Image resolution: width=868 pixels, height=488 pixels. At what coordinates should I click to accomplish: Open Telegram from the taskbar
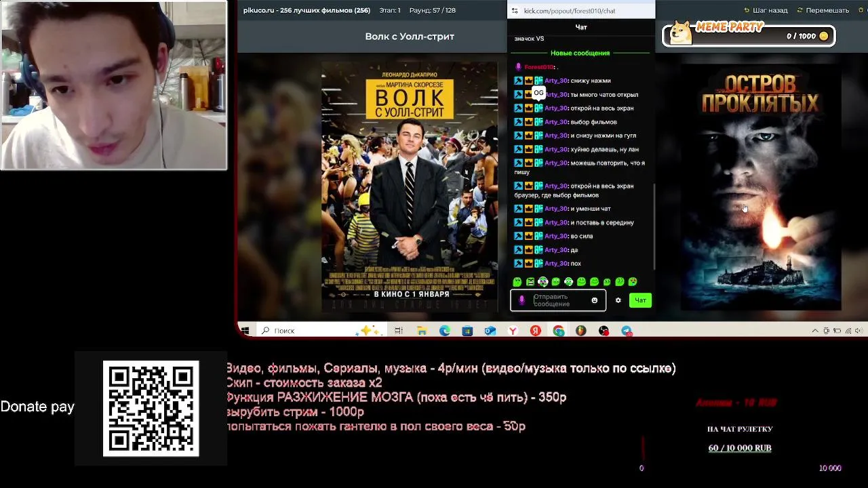pyautogui.click(x=627, y=331)
